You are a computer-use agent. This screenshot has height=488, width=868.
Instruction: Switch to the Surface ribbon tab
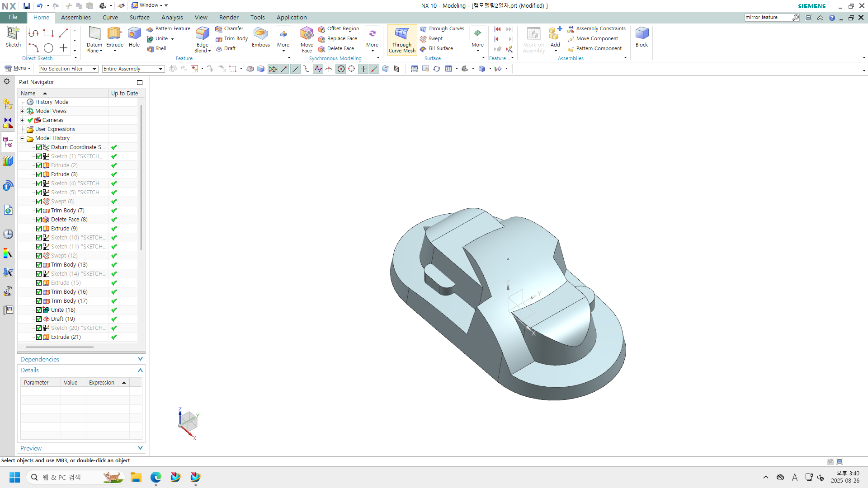point(139,17)
